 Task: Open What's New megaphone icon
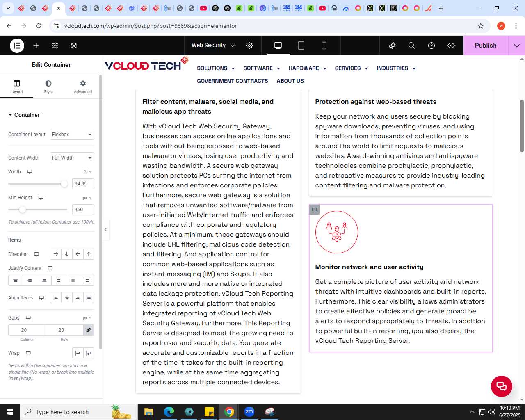click(393, 46)
